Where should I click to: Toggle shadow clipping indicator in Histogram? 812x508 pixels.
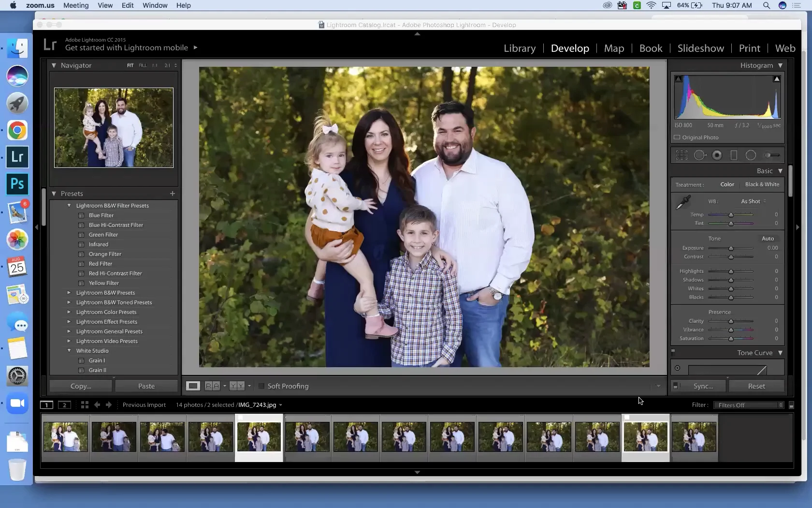pyautogui.click(x=678, y=79)
